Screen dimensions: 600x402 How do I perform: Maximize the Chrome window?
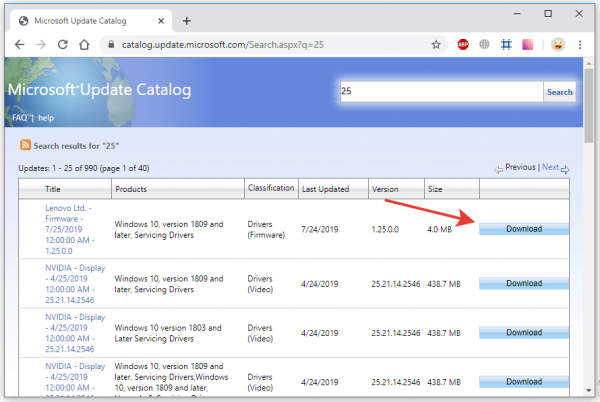548,14
